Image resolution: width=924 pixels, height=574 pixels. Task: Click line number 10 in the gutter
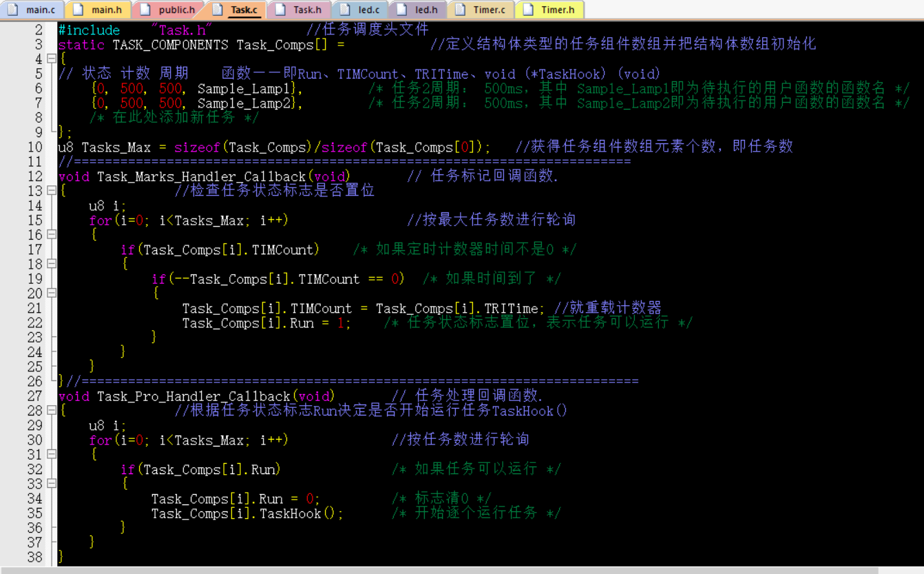coord(34,147)
